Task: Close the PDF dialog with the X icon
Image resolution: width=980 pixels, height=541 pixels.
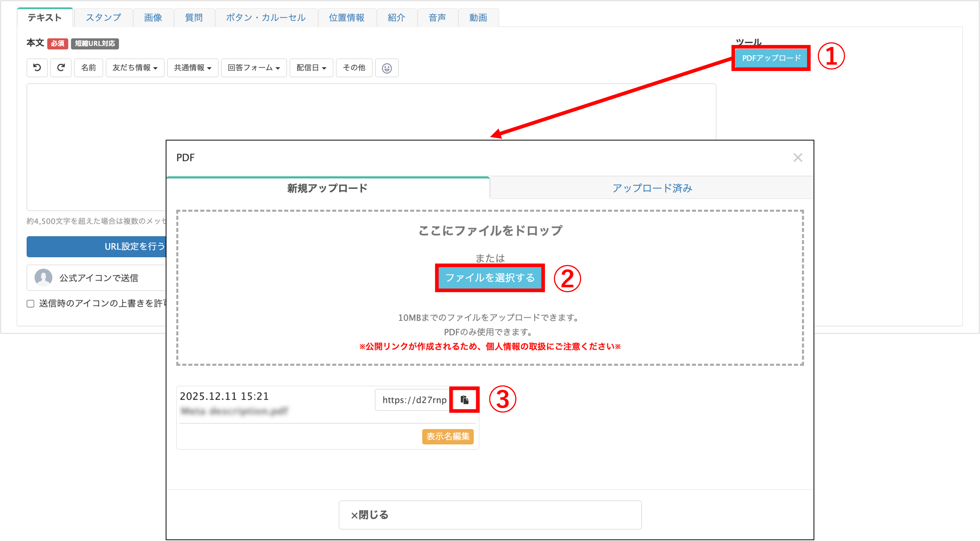Action: [x=798, y=157]
